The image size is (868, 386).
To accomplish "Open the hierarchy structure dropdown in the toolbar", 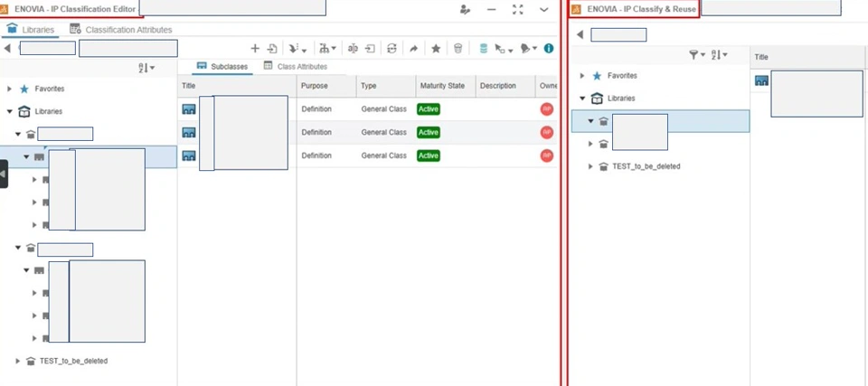I will (327, 49).
